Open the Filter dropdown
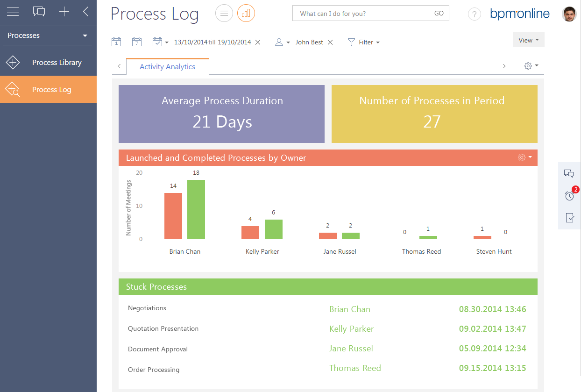The height and width of the screenshot is (392, 581). pos(364,42)
